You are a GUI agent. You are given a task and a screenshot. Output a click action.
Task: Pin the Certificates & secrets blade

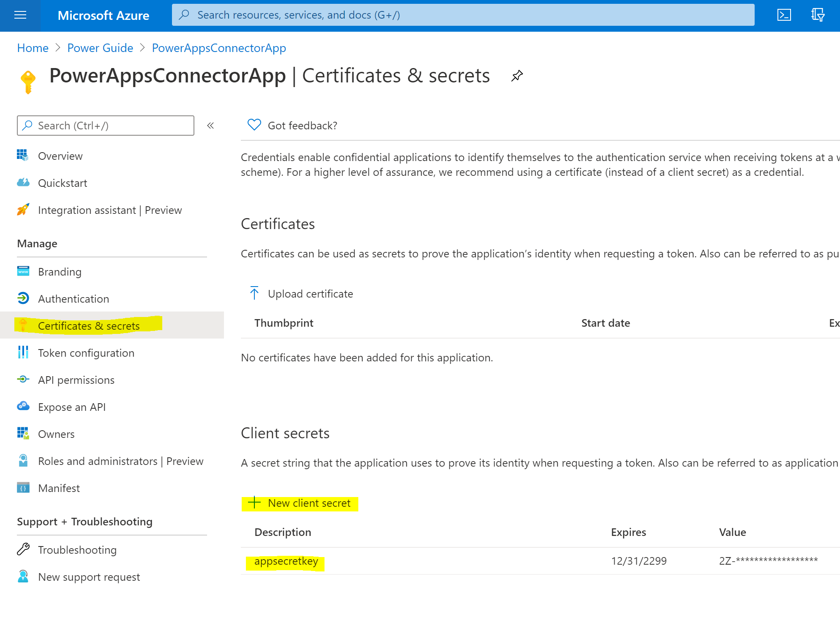pos(517,76)
